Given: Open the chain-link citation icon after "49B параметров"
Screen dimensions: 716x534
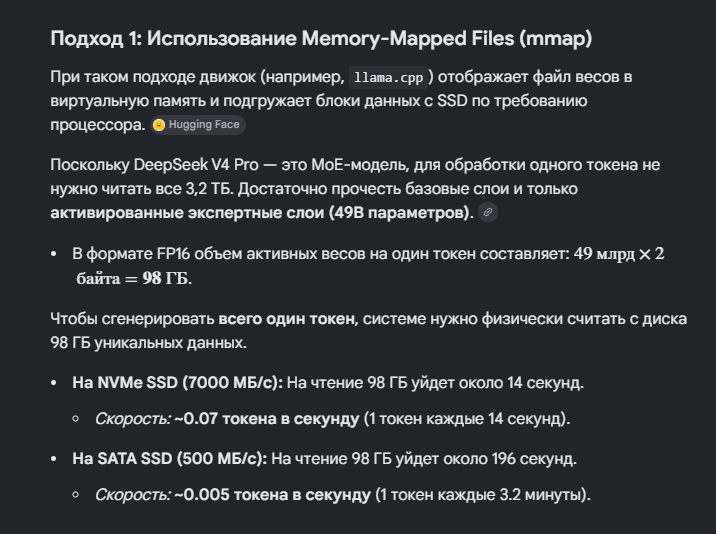Looking at the screenshot, I should click(488, 212).
